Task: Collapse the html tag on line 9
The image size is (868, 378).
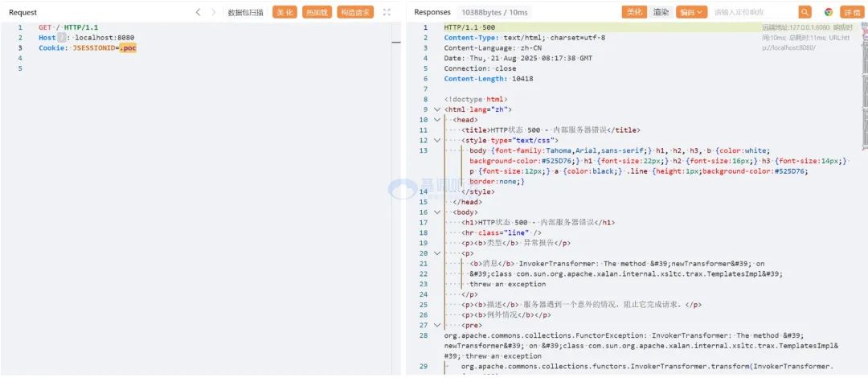Action: 436,109
